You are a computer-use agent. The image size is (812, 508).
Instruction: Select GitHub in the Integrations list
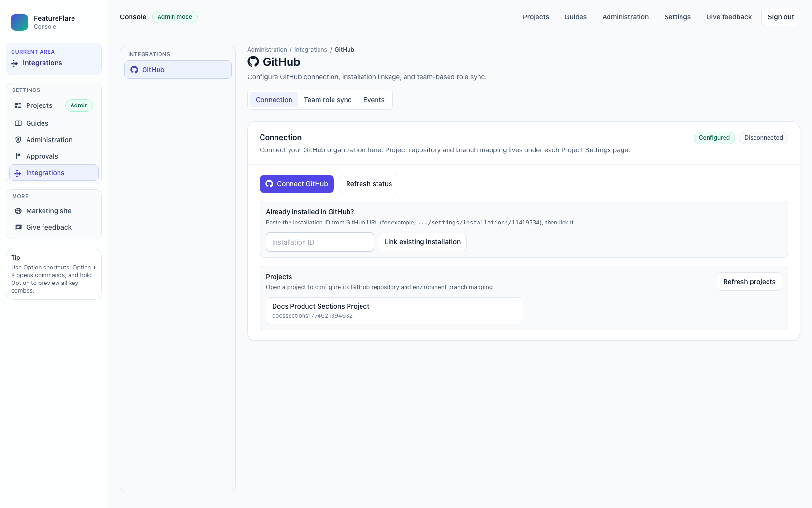click(x=178, y=70)
